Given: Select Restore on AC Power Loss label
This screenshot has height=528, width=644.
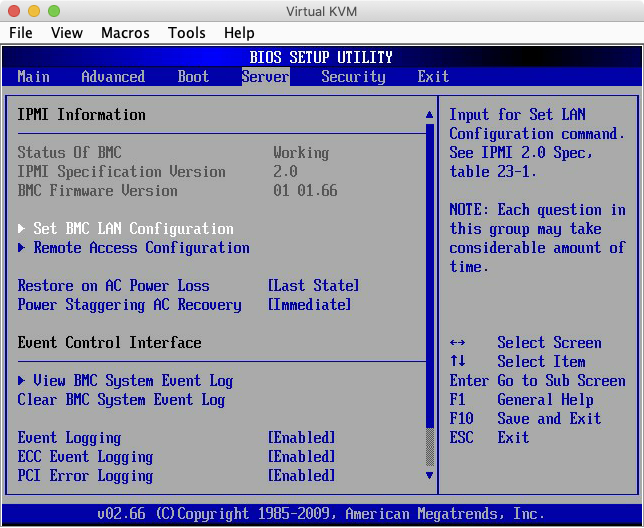Looking at the screenshot, I should (113, 286).
